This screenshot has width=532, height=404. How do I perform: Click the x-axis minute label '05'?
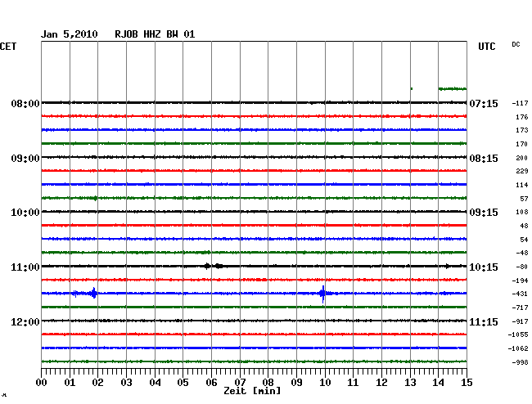[183, 383]
